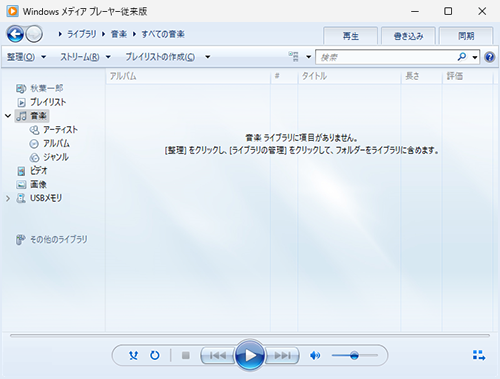Switch to the 再生 tab
Image resolution: width=500 pixels, height=379 pixels.
coord(351,36)
